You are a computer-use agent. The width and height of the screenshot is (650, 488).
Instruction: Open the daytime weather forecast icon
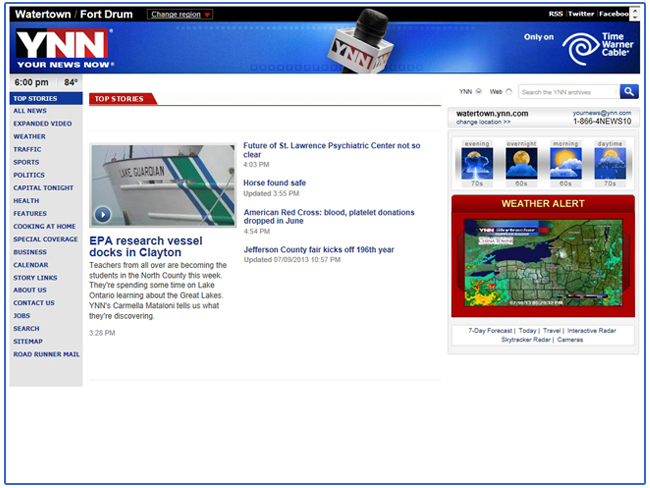(x=609, y=163)
